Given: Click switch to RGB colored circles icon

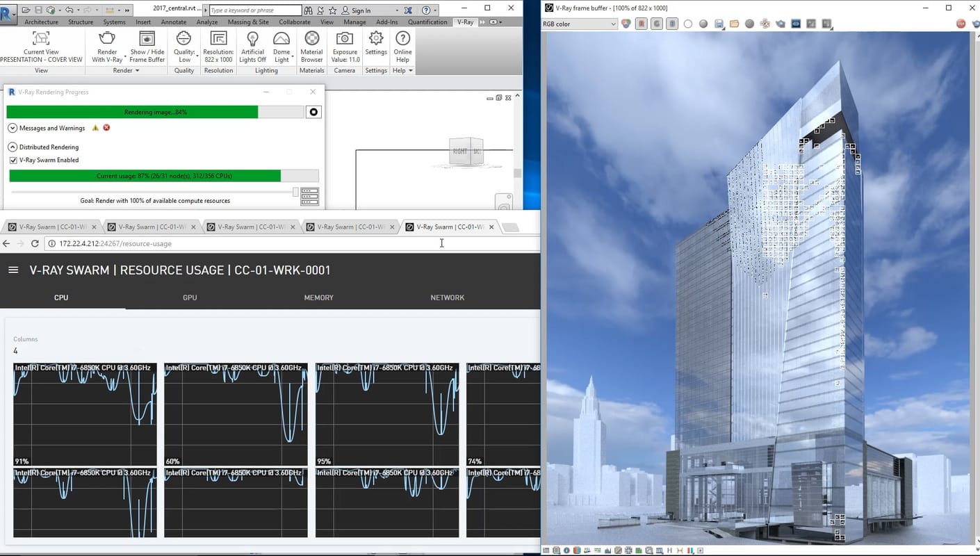Looking at the screenshot, I should click(x=626, y=24).
